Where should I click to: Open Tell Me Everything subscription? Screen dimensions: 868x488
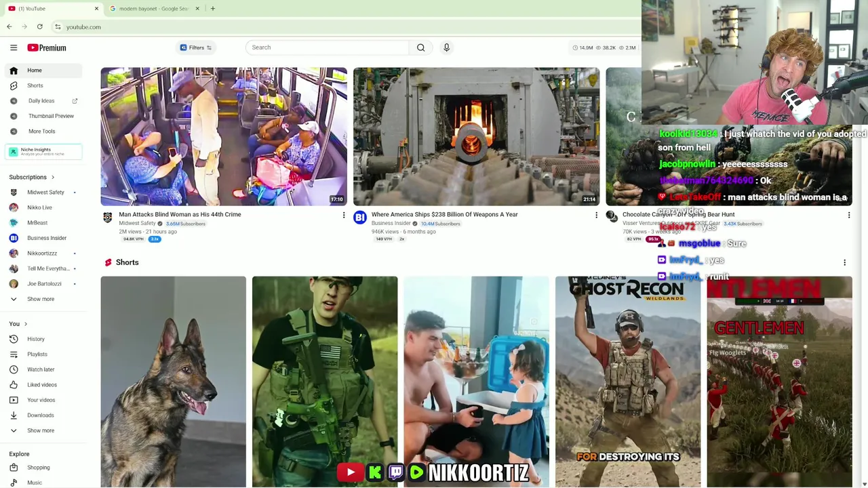43,268
